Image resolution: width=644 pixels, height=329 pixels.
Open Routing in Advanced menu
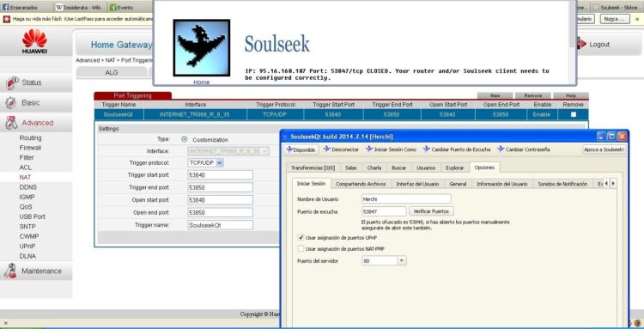click(30, 138)
